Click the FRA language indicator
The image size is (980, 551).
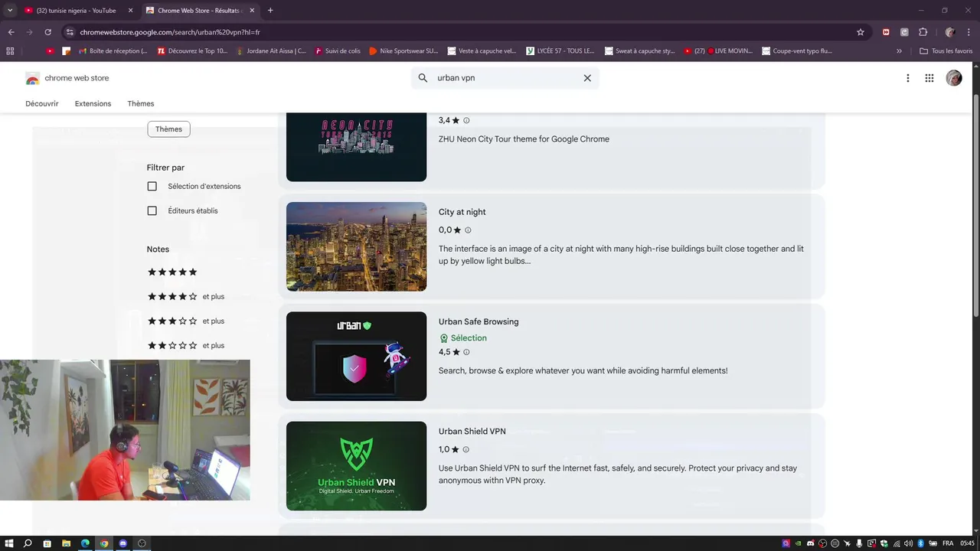click(948, 543)
